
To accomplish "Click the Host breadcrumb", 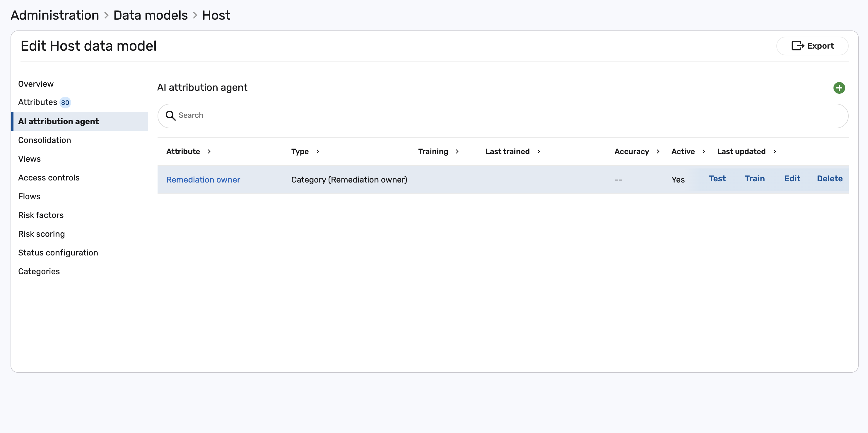I will (x=216, y=15).
